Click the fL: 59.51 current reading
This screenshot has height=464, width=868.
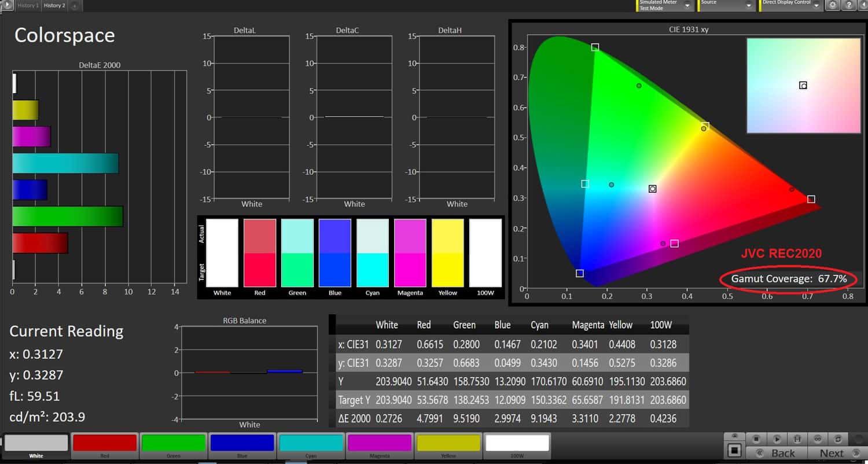pyautogui.click(x=35, y=396)
